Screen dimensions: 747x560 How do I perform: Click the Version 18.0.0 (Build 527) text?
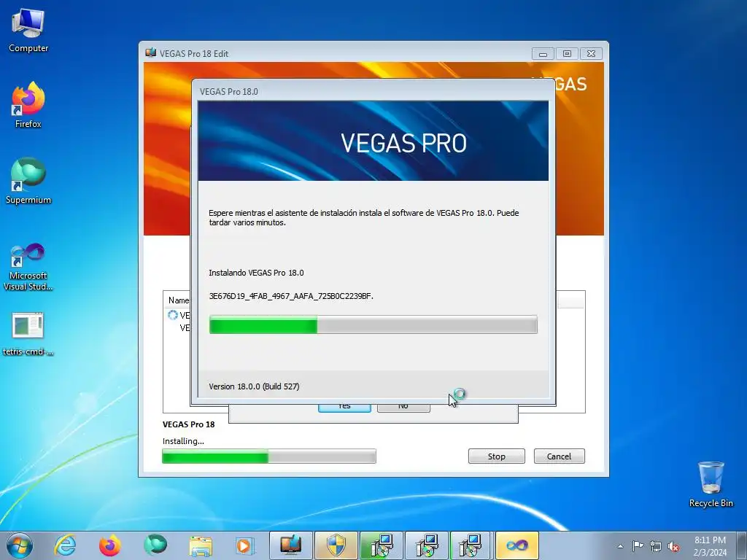pyautogui.click(x=254, y=386)
